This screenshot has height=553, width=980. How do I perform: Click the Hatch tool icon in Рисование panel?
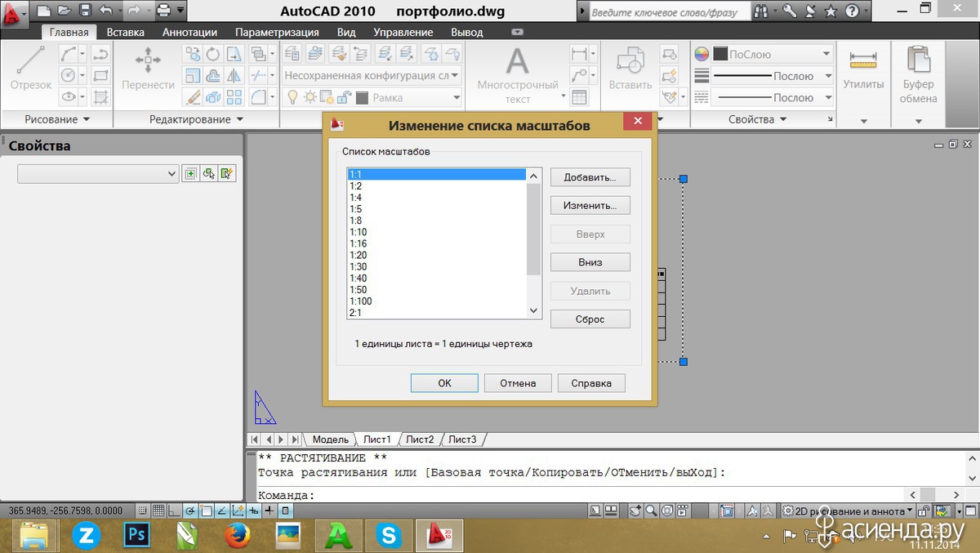[x=101, y=97]
